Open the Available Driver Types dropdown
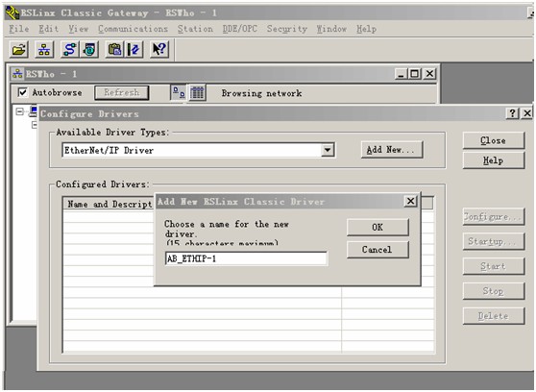 [x=328, y=150]
